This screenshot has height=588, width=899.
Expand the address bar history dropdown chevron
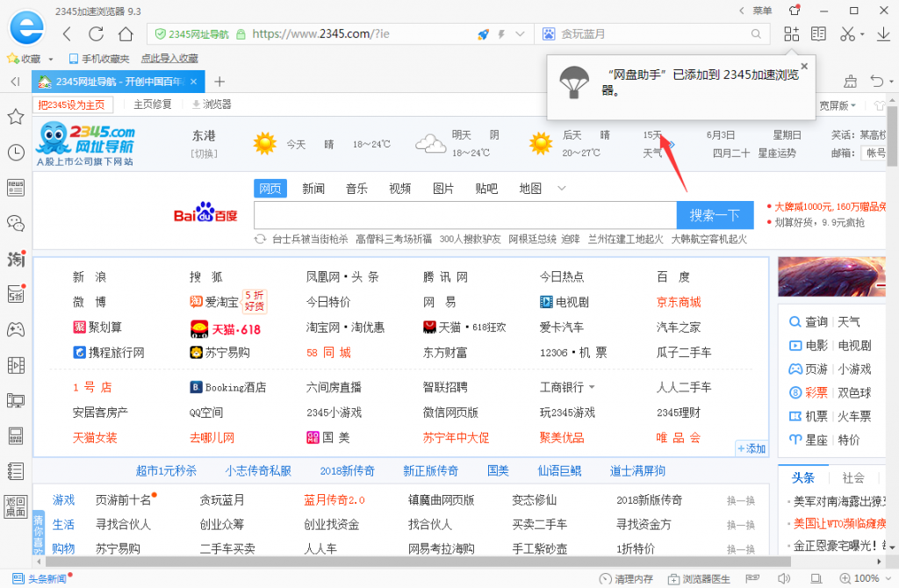(x=520, y=34)
